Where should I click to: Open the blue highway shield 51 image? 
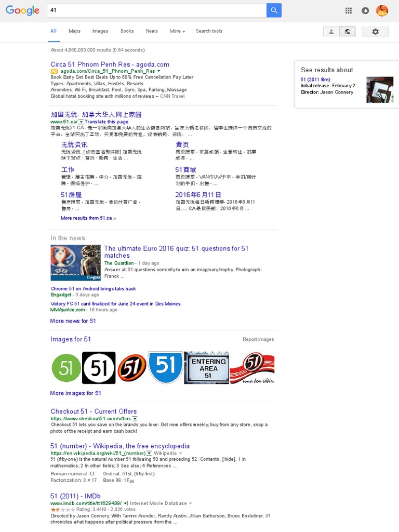click(166, 367)
